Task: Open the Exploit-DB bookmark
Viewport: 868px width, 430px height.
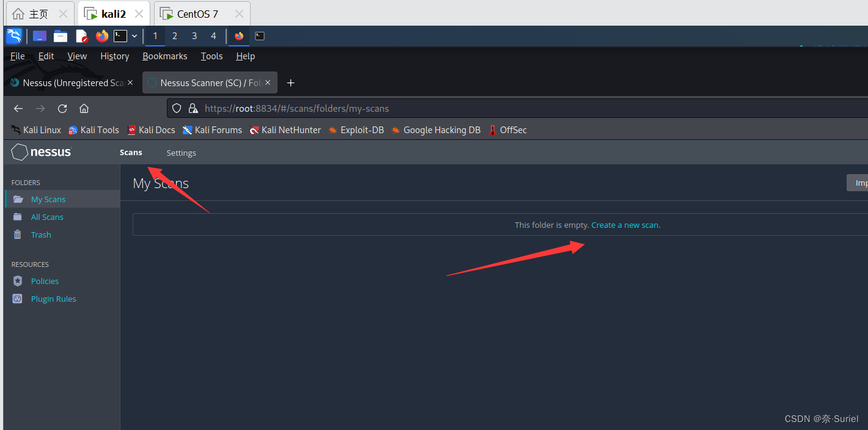Action: 356,130
